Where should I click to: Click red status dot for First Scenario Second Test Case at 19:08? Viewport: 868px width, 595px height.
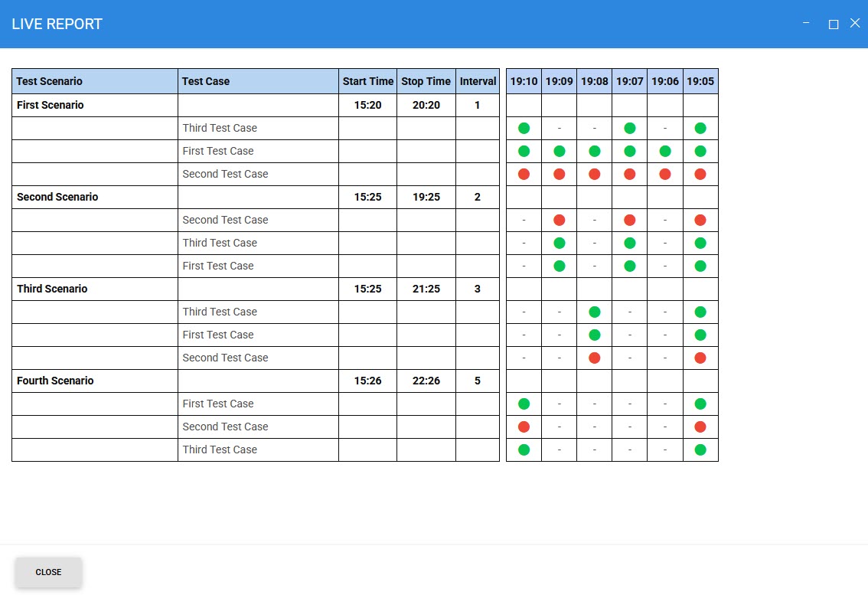[x=595, y=174]
